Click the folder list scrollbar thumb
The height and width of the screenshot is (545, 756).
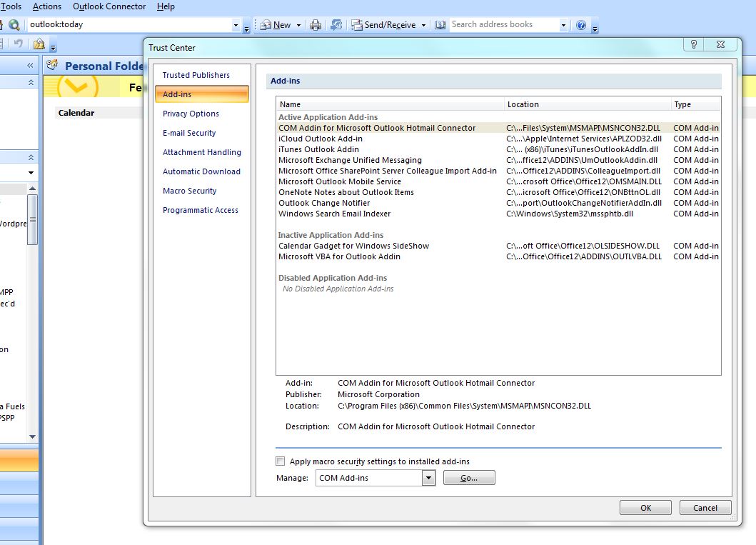pyautogui.click(x=32, y=219)
